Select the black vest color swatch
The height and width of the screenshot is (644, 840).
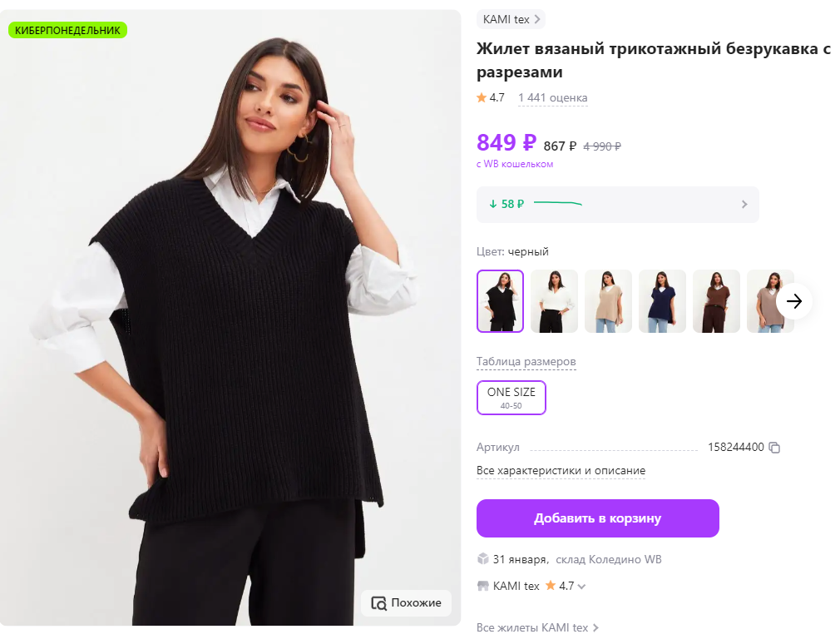(x=500, y=301)
